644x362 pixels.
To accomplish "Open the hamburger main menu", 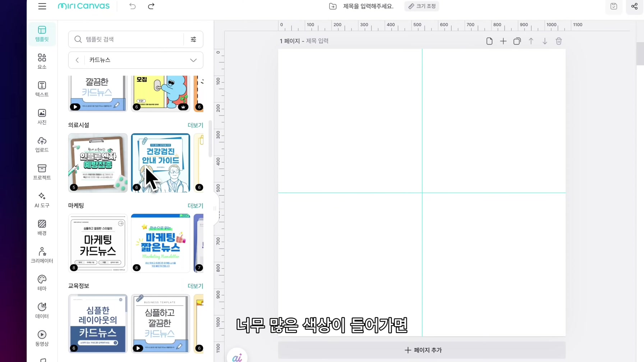I will click(42, 6).
